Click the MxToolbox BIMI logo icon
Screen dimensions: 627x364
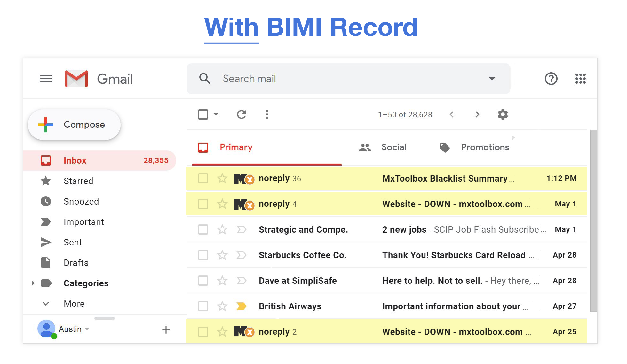pyautogui.click(x=242, y=179)
